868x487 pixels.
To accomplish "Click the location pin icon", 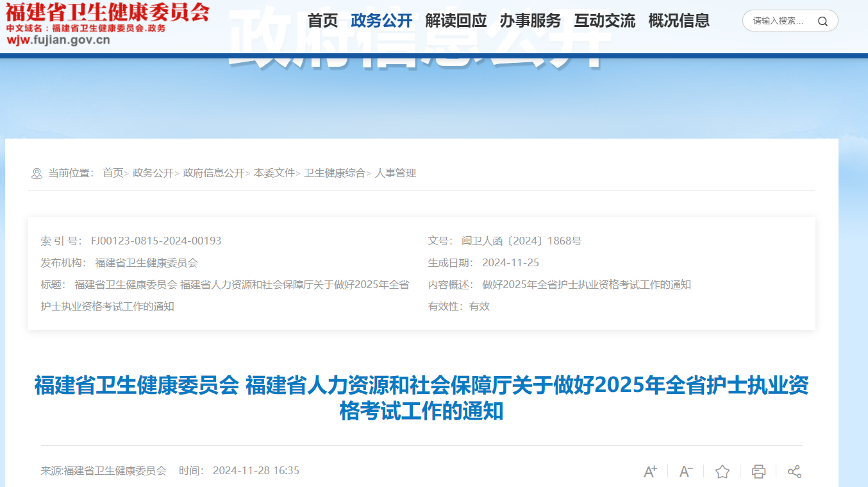I will 37,173.
